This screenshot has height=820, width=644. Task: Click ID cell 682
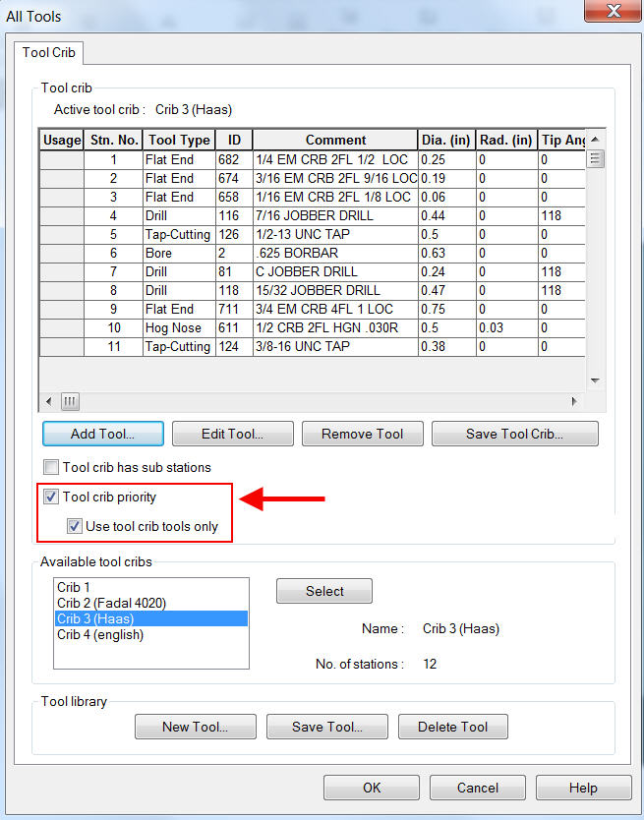coord(234,159)
